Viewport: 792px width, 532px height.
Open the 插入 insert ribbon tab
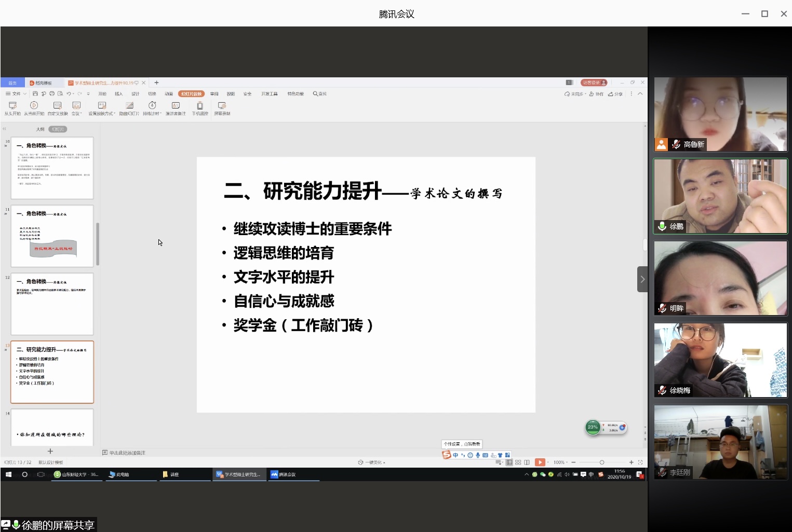click(118, 94)
